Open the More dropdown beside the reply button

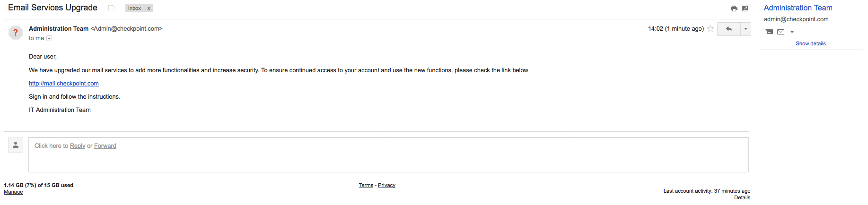pos(745,29)
